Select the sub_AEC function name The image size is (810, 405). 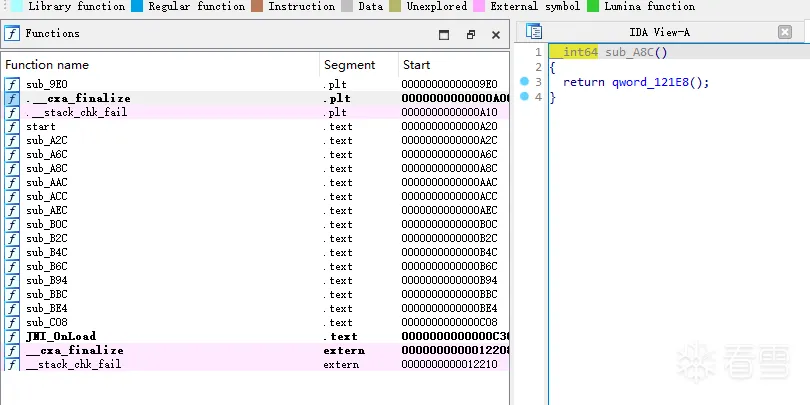46,210
